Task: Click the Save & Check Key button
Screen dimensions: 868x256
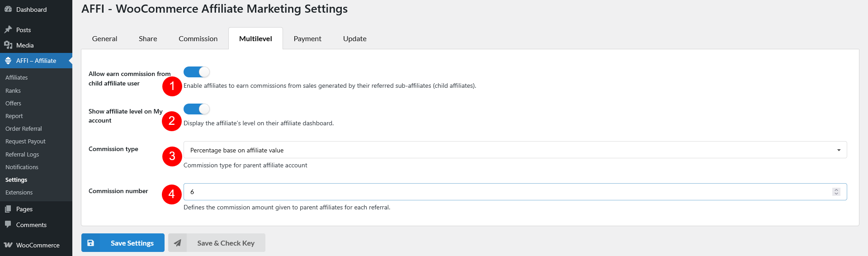Action: click(217, 243)
